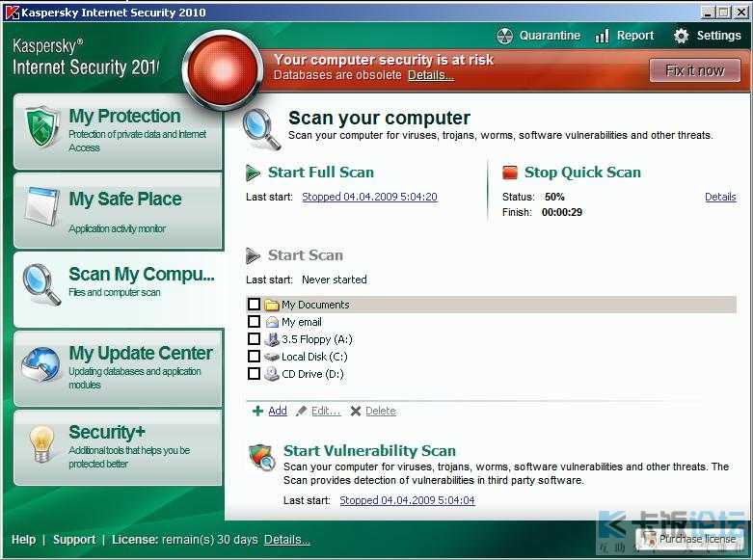This screenshot has width=753, height=560.
Task: Click the 3.5 Floppy drive icon
Action: pyautogui.click(x=272, y=339)
